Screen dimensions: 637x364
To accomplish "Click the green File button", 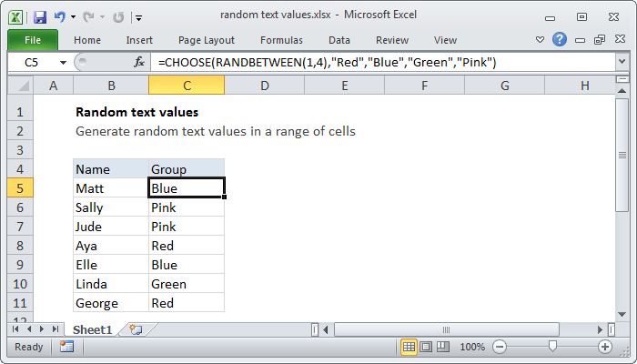I will pos(32,40).
